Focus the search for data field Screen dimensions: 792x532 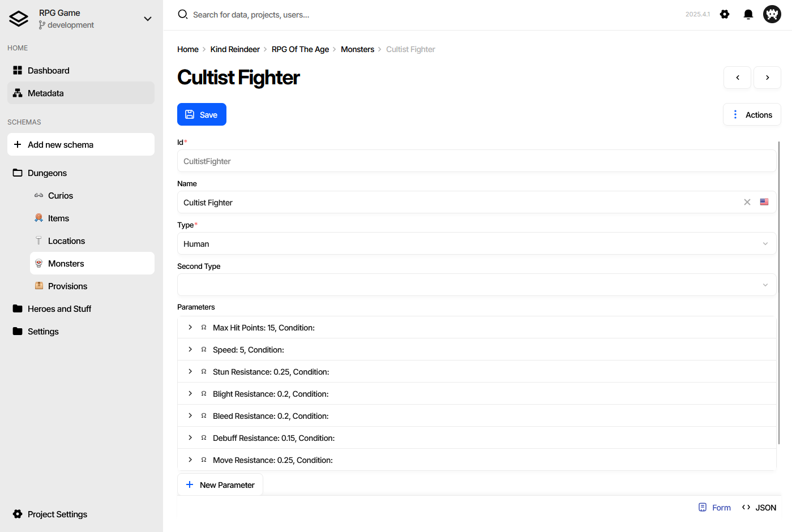251,15
